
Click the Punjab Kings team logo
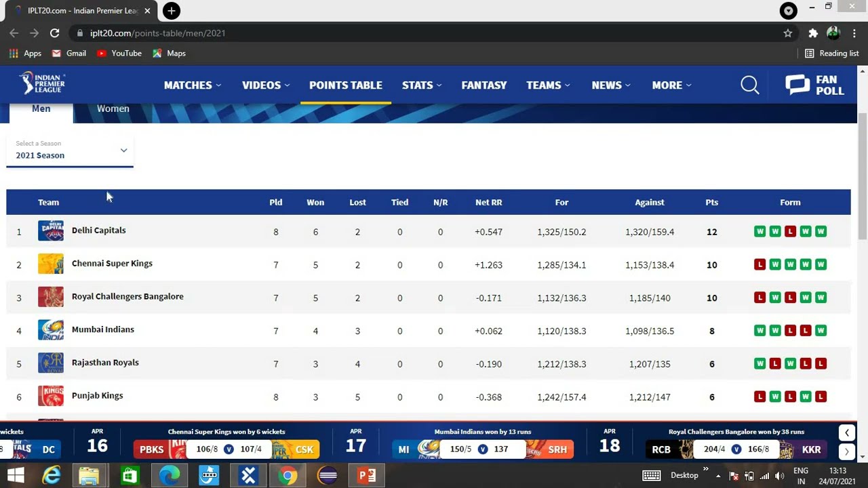coord(51,396)
